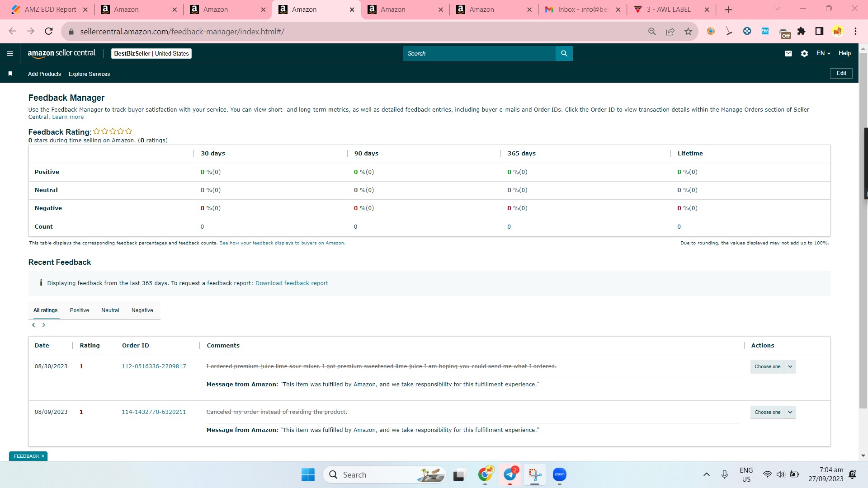Click the microphone icon in system tray

click(724, 474)
